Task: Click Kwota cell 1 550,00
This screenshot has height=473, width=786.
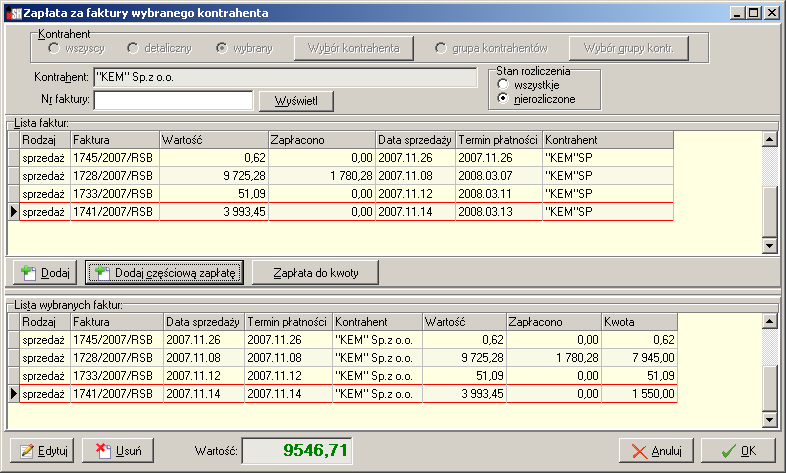Action: (640, 394)
